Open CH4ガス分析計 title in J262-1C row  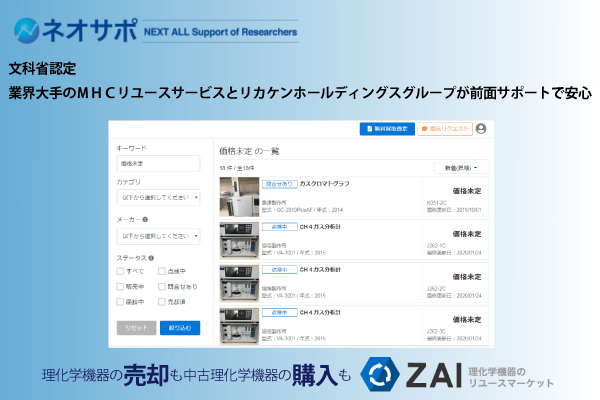point(320,227)
